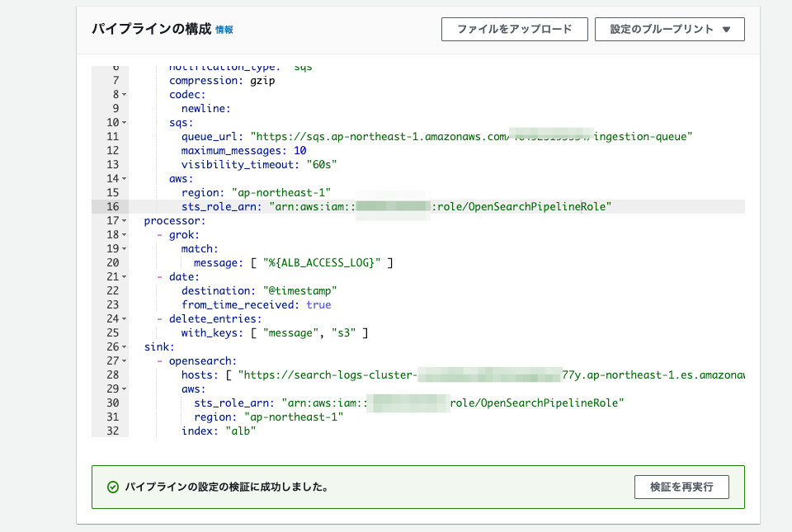Click the ファイルをアップロード button
This screenshot has height=532, width=792.
pos(514,29)
